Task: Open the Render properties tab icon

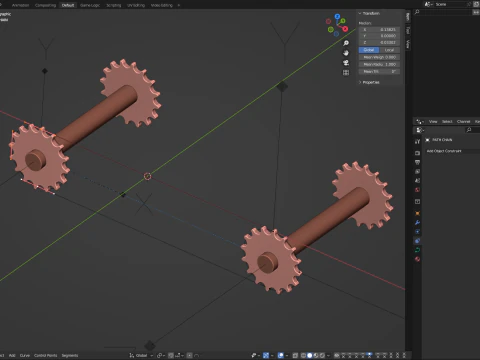Action: [x=417, y=153]
